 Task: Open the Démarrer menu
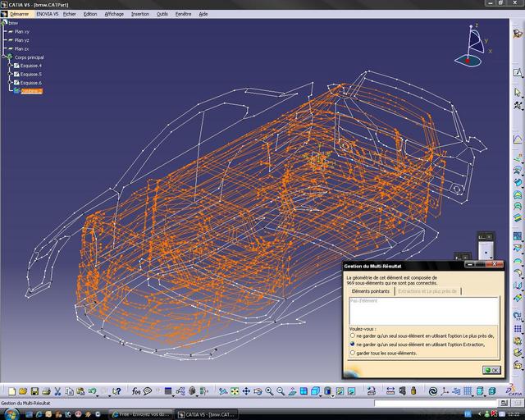point(20,14)
